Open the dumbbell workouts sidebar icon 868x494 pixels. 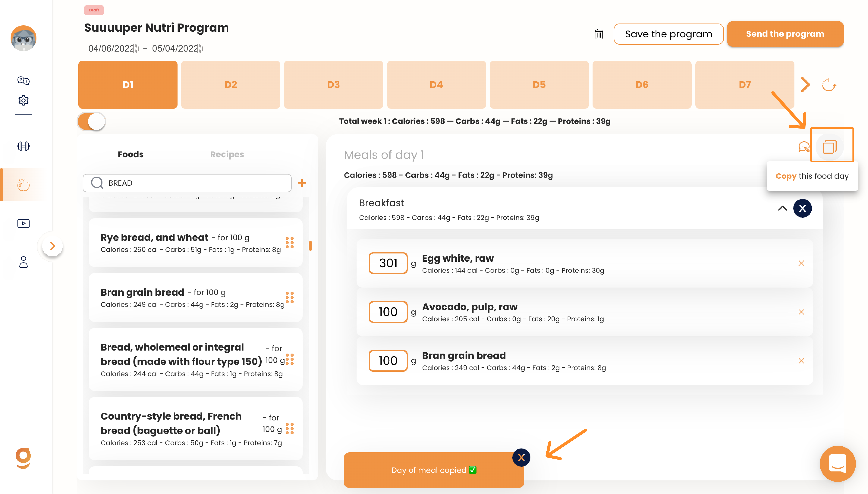pyautogui.click(x=23, y=146)
